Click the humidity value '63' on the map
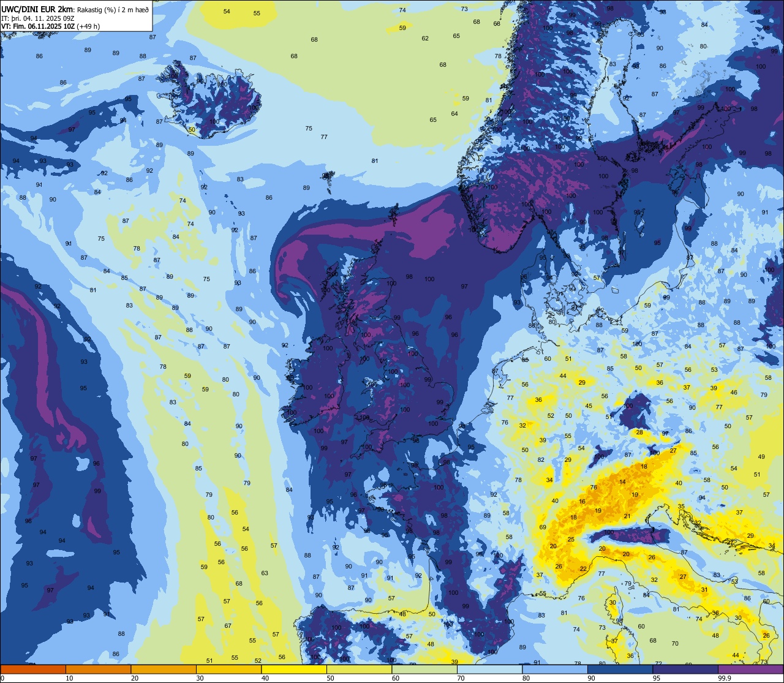Screen dimensions: 784x683 [265, 573]
